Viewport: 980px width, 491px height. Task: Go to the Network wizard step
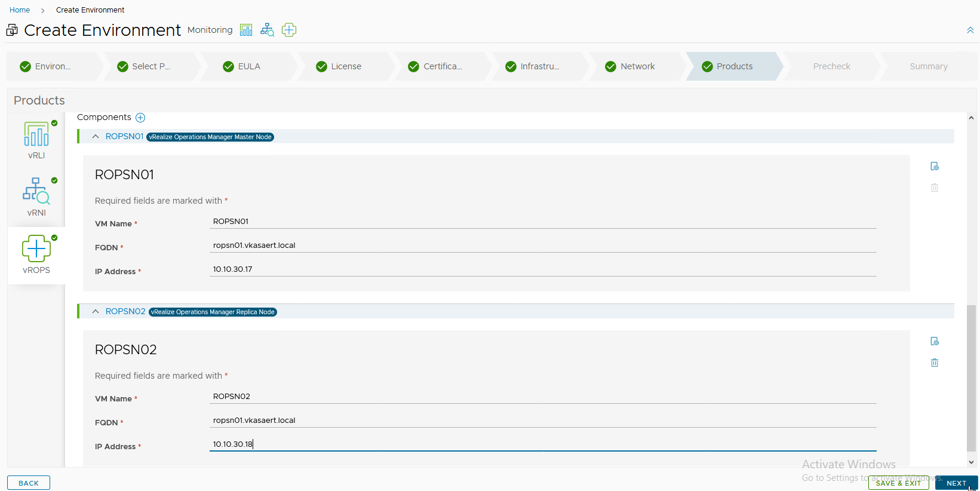pyautogui.click(x=637, y=66)
